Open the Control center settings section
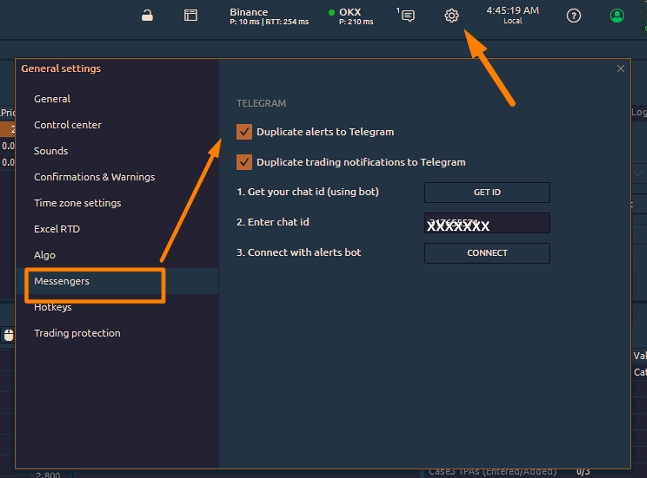647x478 pixels. 68,125
